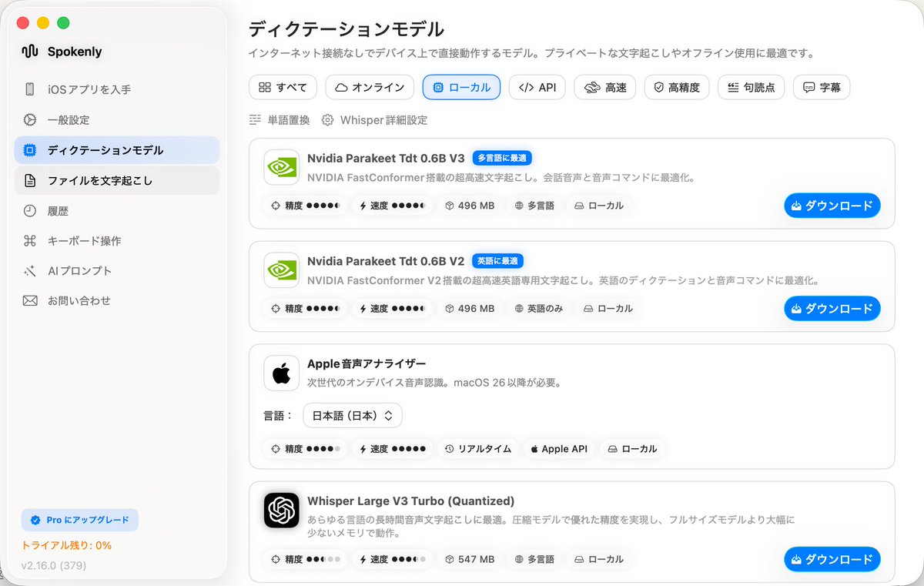The image size is (924, 586).
Task: Click the clock icon in リアルタイム tag
Action: [x=449, y=449]
